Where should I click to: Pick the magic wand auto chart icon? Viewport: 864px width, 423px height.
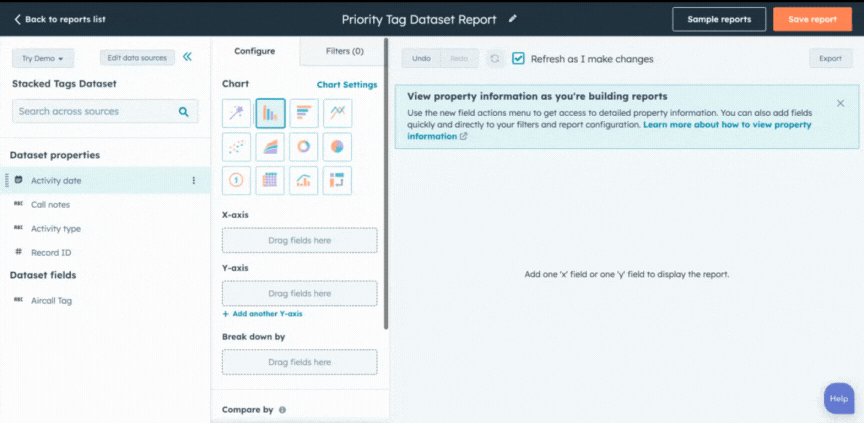(236, 114)
